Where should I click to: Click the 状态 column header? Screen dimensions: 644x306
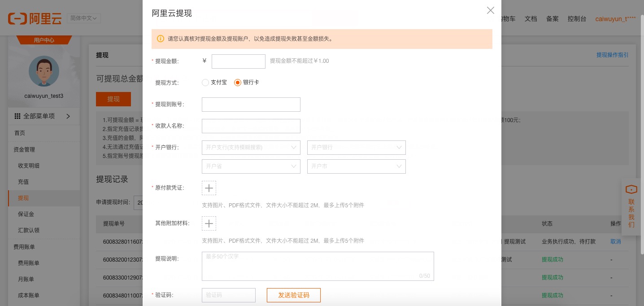click(x=547, y=223)
